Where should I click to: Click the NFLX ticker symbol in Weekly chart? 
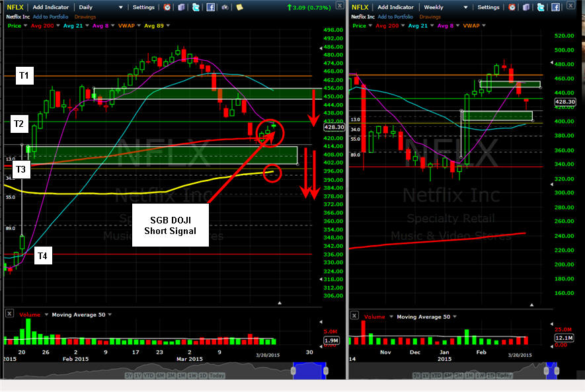360,7
